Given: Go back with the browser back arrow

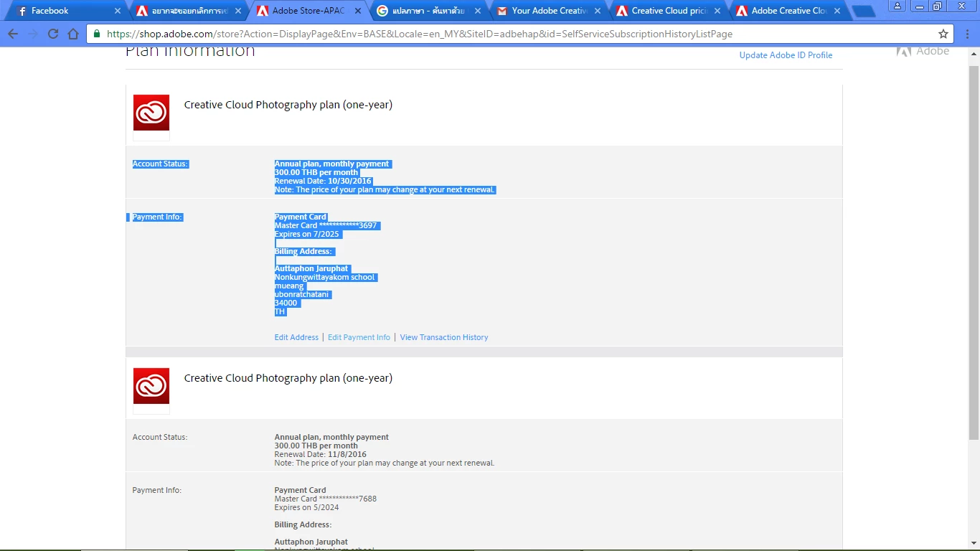Looking at the screenshot, I should click(x=13, y=34).
